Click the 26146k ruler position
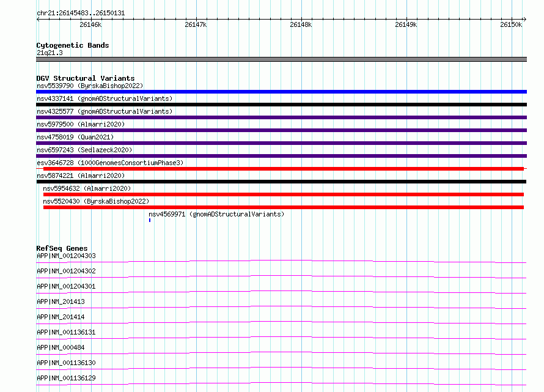Image resolution: width=544 pixels, height=392 pixels. pyautogui.click(x=90, y=24)
